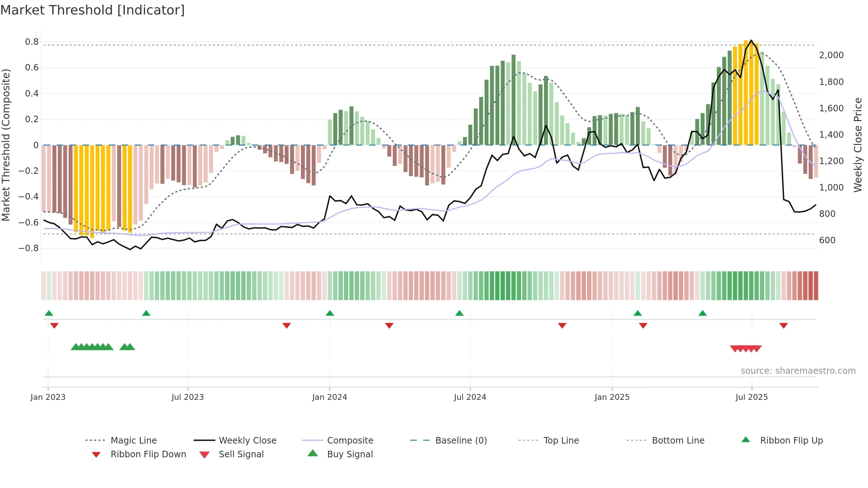Toggle the Bottom Line legend entry
Viewport: 868px width, 488px height.
point(665,440)
